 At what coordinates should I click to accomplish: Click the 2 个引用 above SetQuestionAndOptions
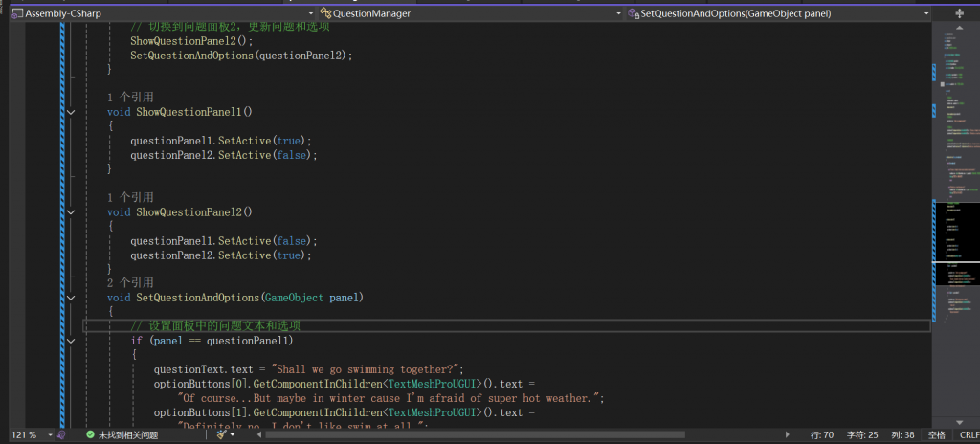130,283
